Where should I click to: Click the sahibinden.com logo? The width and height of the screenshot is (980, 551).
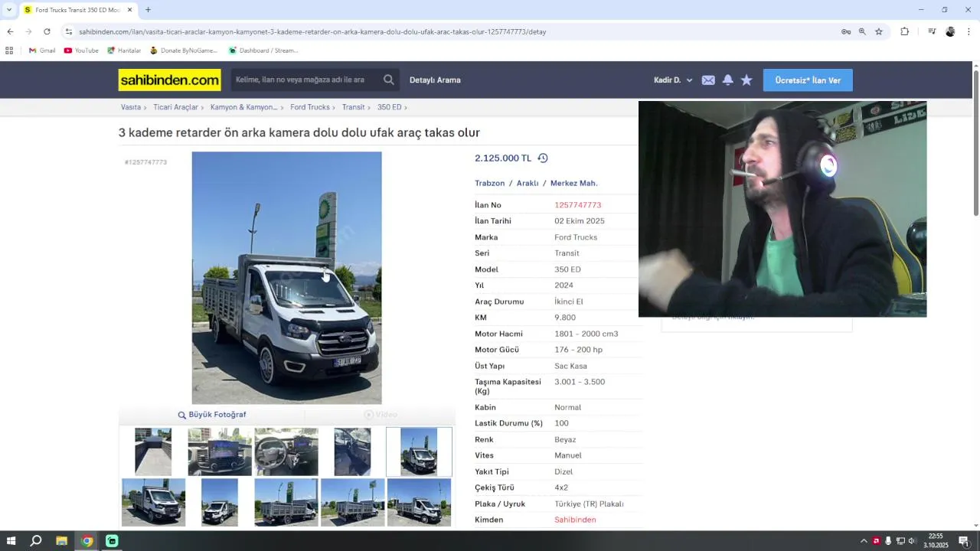(x=169, y=80)
